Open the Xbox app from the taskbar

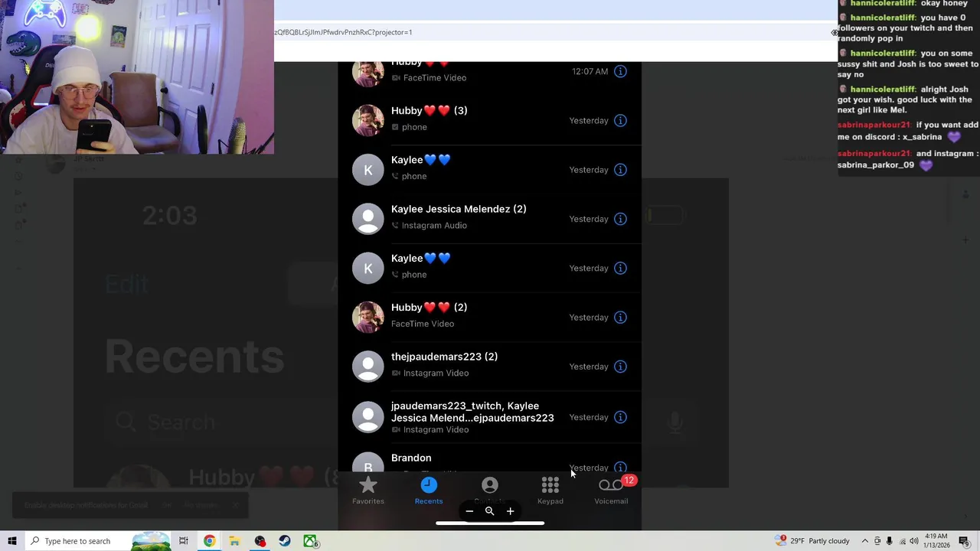tap(310, 541)
